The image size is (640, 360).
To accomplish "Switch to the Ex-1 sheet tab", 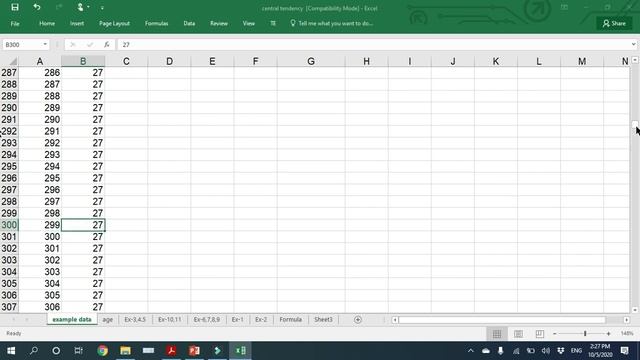I will [238, 320].
